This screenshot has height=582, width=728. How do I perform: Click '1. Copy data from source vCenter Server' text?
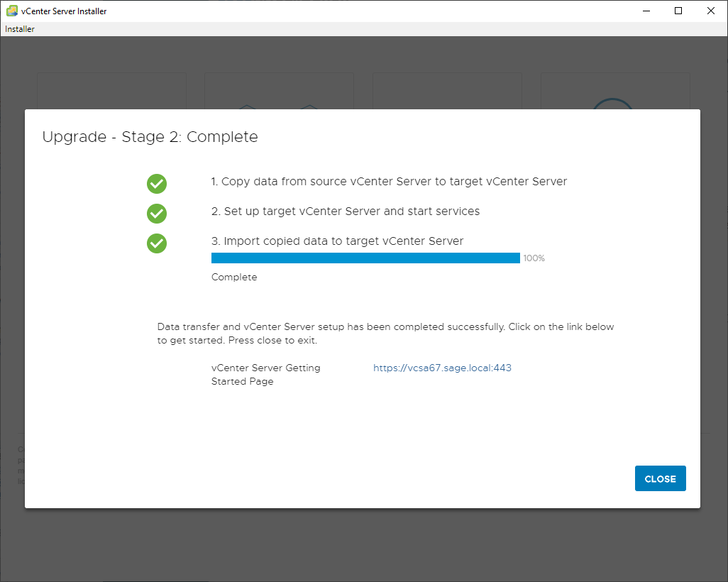[389, 182]
